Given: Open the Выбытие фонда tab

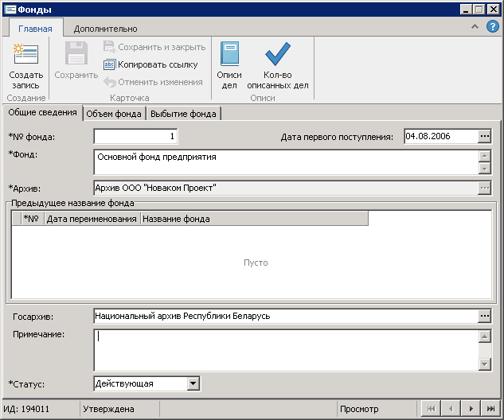Looking at the screenshot, I should 183,114.
